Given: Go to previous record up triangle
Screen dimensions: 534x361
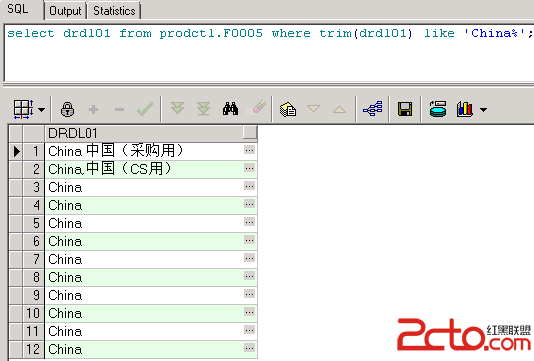Looking at the screenshot, I should (339, 109).
